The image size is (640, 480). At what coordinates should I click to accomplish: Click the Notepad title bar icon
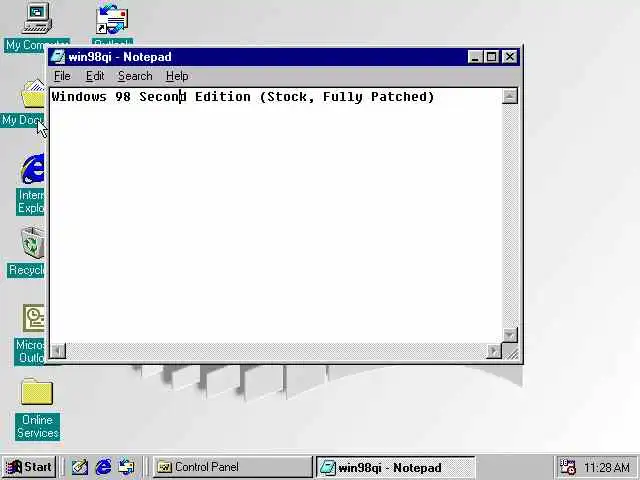(58, 57)
